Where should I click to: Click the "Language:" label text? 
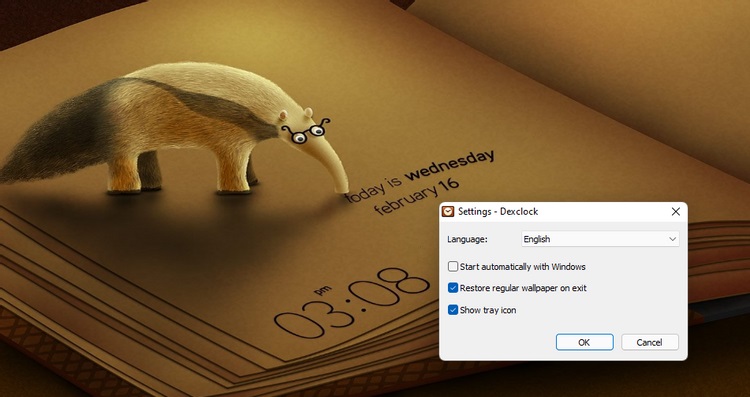[x=467, y=239]
